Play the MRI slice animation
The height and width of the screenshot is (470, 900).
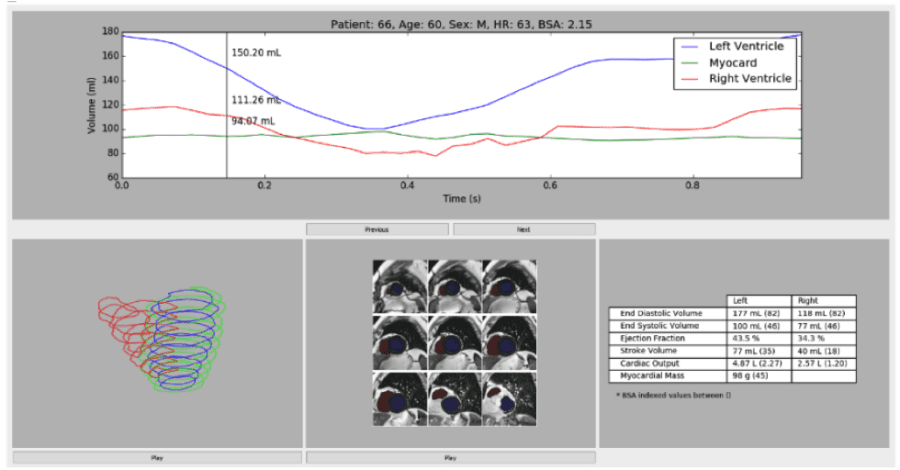pos(451,457)
